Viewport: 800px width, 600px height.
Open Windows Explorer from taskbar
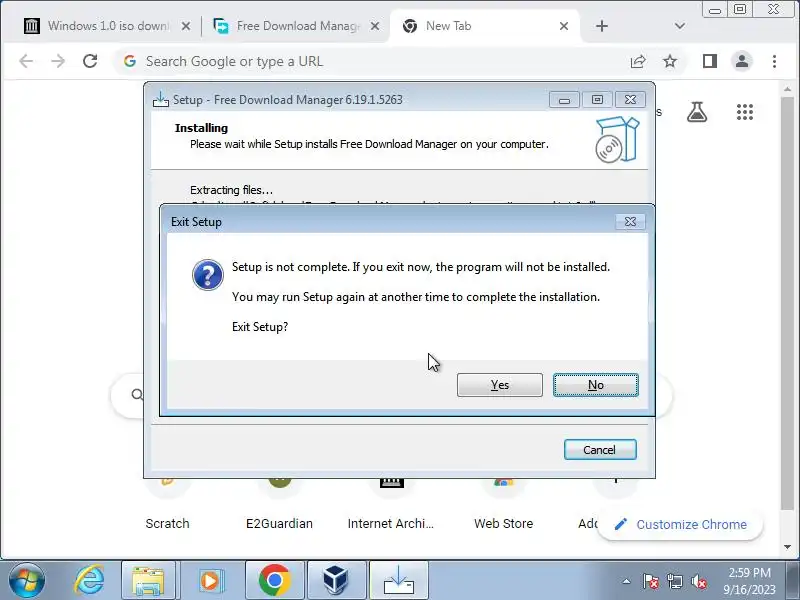click(148, 581)
